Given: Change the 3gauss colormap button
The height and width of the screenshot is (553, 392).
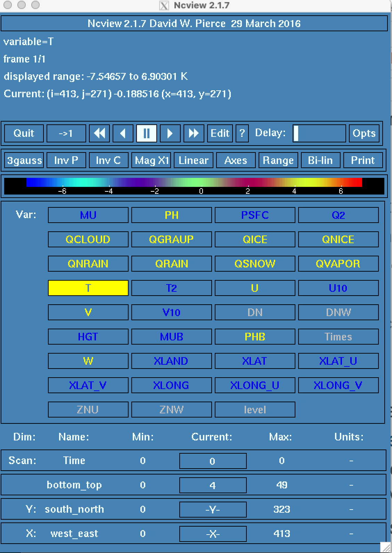Looking at the screenshot, I should point(24,160).
